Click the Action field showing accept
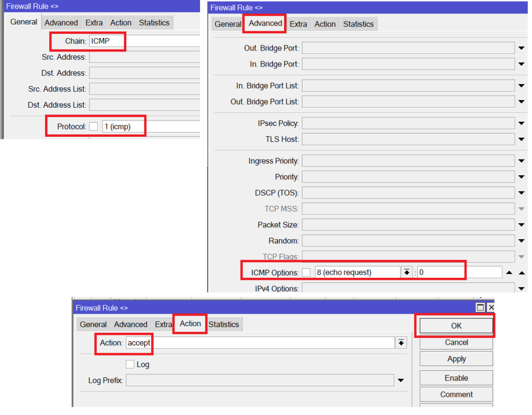Viewport: 532px width, 415px height. click(260, 343)
